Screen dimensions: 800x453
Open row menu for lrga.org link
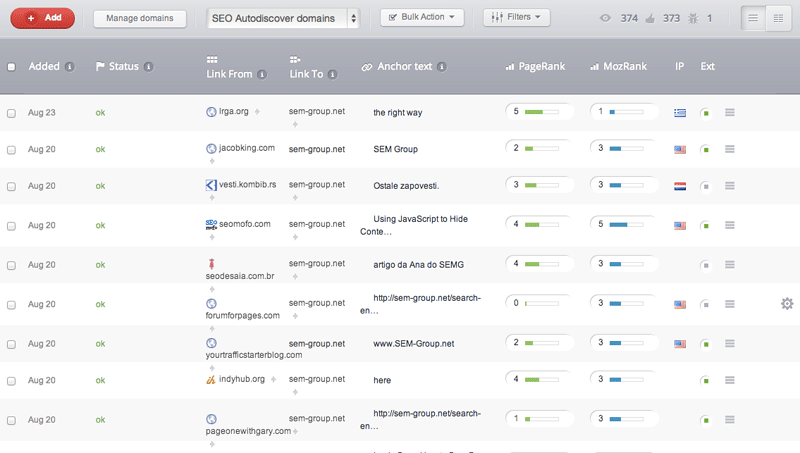point(730,112)
